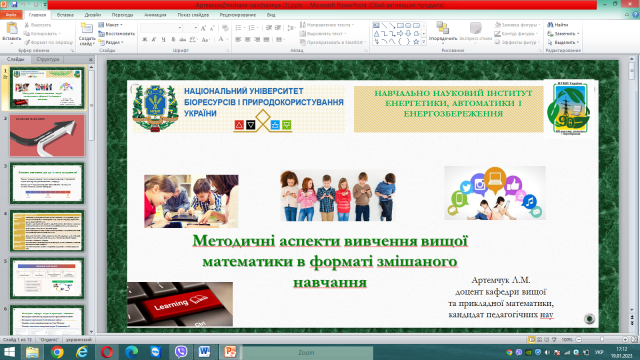Open the Layout (Макет) dropdown

(x=111, y=25)
